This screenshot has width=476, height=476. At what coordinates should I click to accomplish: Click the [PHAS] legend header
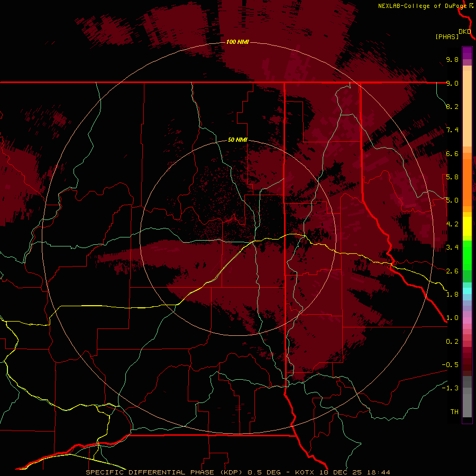point(447,36)
